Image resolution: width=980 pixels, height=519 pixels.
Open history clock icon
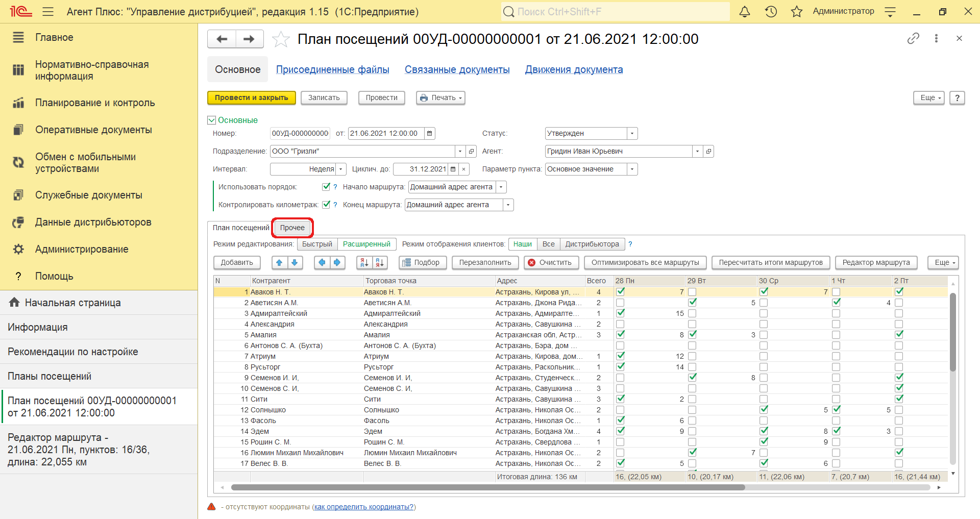coord(771,11)
